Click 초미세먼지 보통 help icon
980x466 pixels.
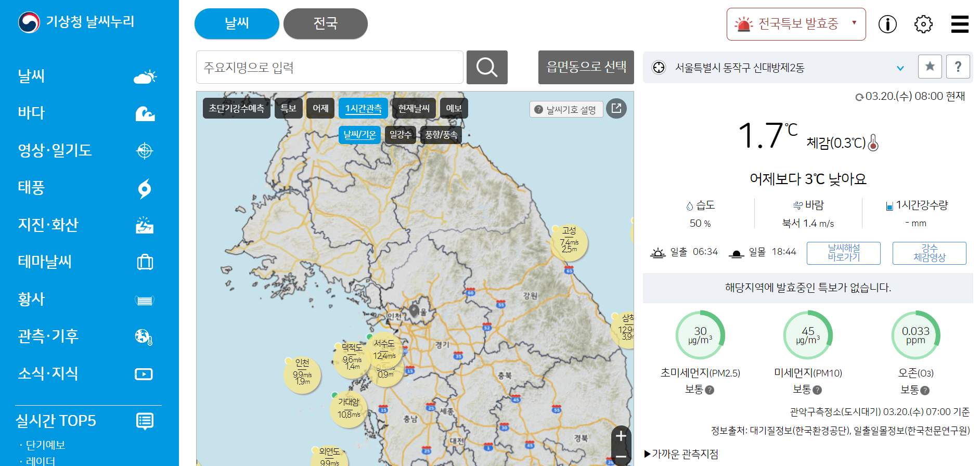[x=710, y=390]
